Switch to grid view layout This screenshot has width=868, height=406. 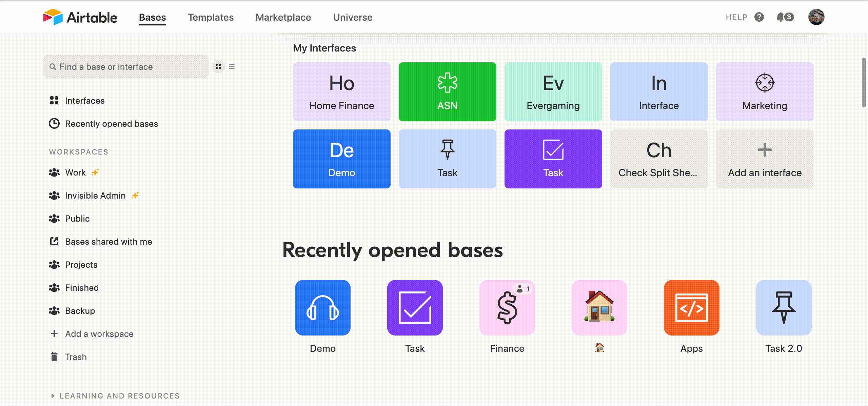218,67
